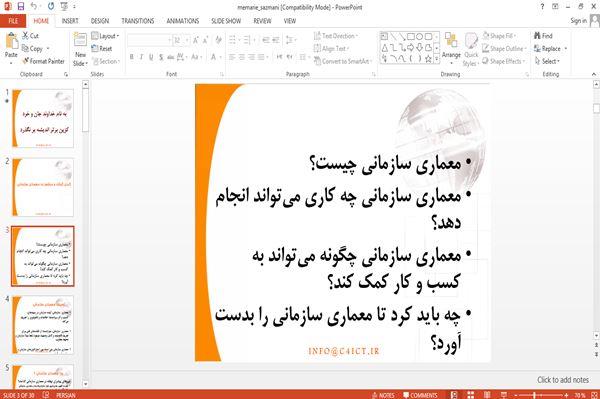
Task: Click the Paste clipboard icon
Action: (11, 41)
